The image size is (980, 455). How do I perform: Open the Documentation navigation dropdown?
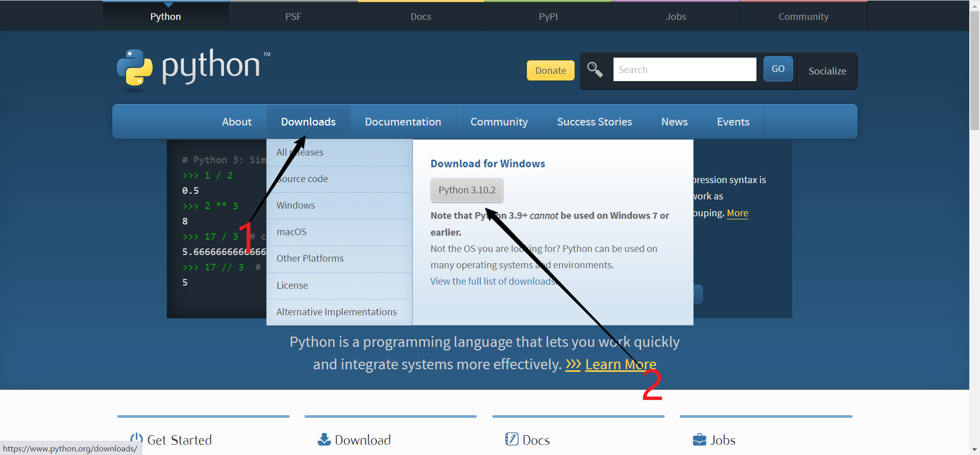(403, 122)
